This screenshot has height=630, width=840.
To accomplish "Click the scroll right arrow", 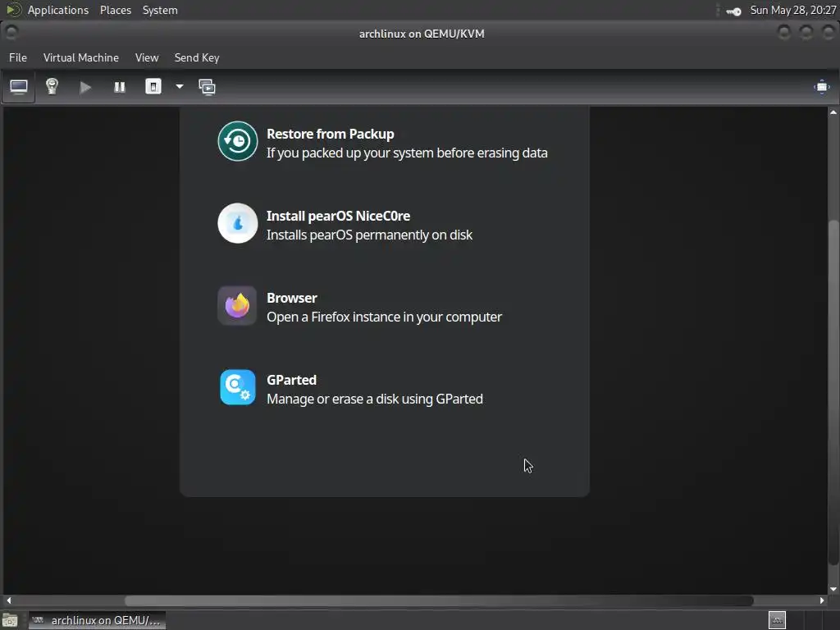I will [x=822, y=600].
